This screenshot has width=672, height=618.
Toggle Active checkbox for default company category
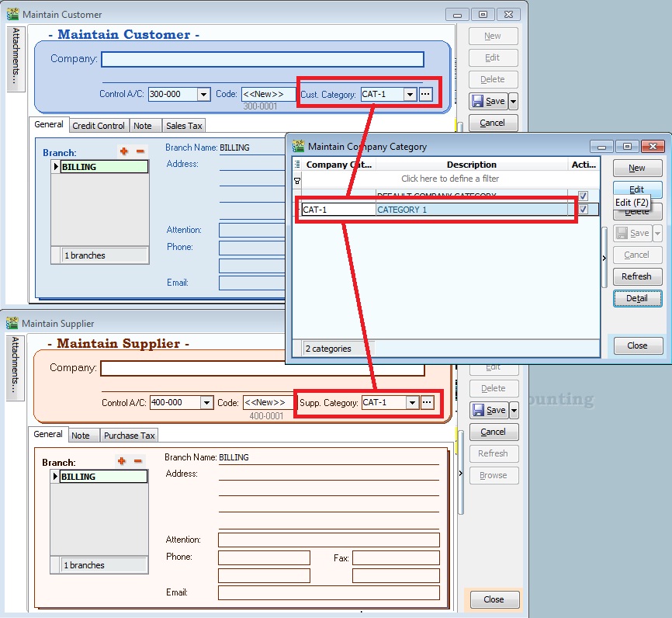[583, 196]
